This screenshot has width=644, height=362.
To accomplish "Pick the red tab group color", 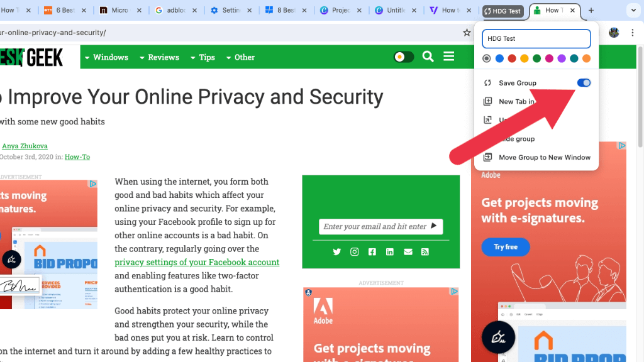I will (512, 58).
